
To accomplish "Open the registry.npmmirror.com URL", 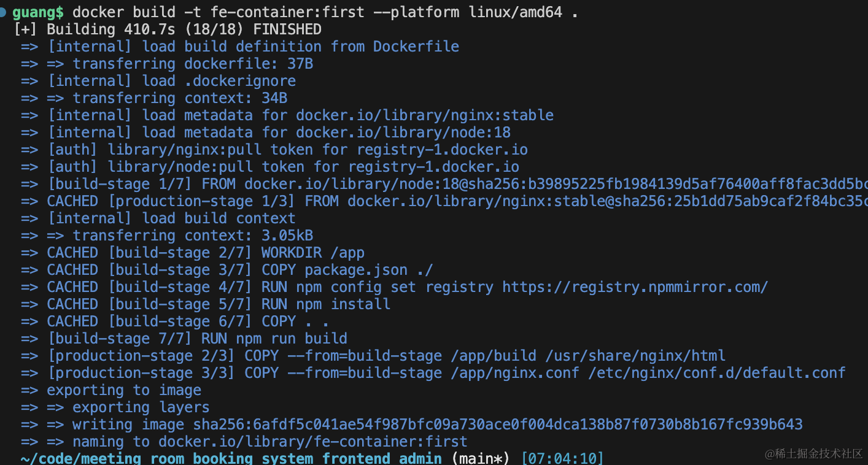I will (635, 287).
